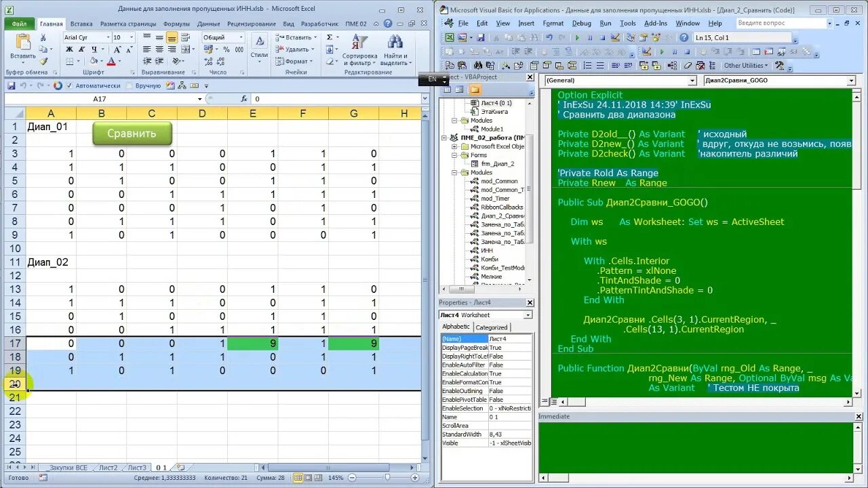Open Стили cell styles gallery
The height and width of the screenshot is (488, 868).
(259, 47)
